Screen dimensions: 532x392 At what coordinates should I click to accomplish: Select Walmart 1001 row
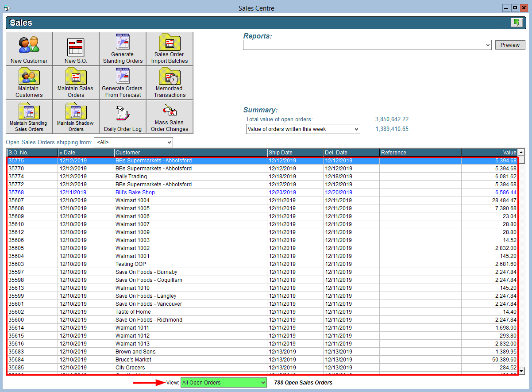(x=262, y=256)
